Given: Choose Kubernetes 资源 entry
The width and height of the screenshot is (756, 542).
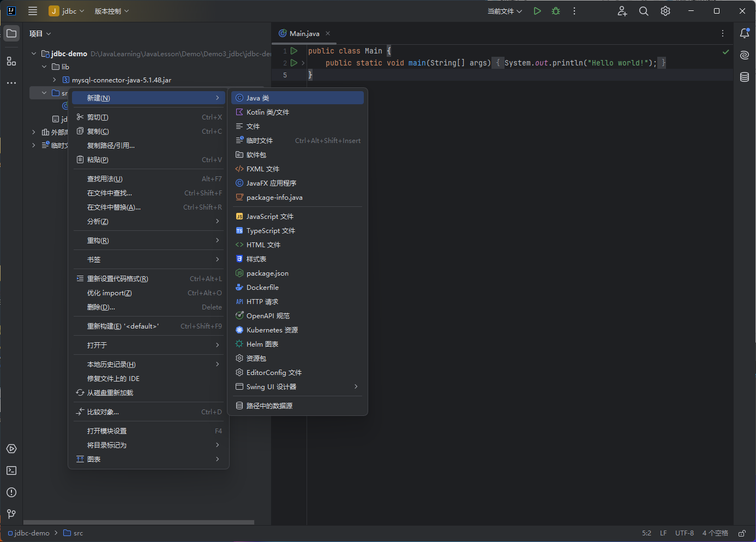Looking at the screenshot, I should [x=297, y=330].
